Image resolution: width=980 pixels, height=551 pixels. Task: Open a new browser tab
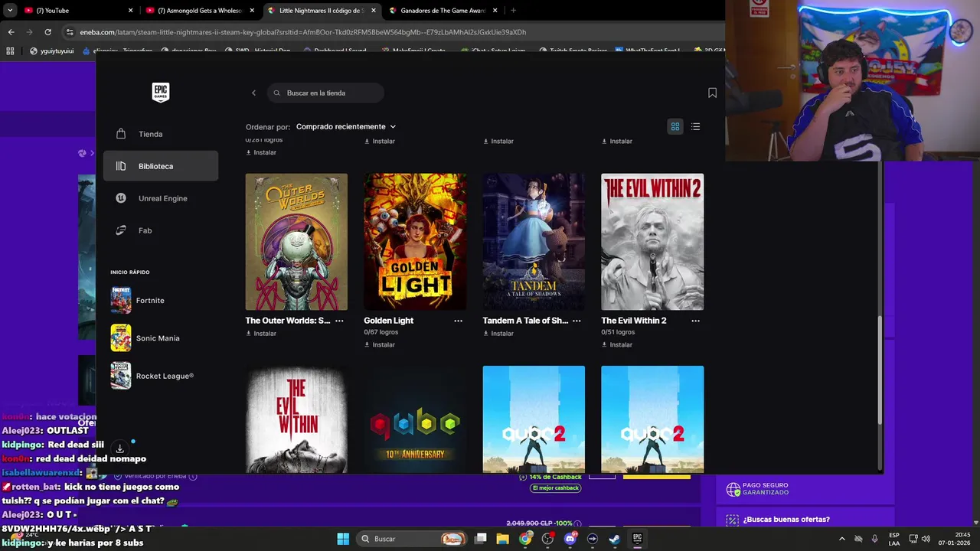click(x=513, y=11)
